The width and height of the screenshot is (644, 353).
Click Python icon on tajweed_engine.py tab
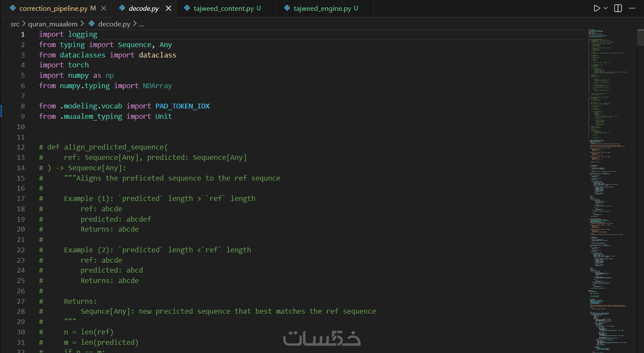287,8
